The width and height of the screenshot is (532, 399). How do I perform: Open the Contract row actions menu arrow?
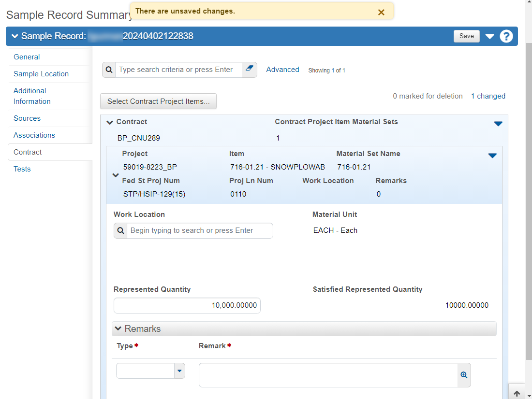pos(498,124)
